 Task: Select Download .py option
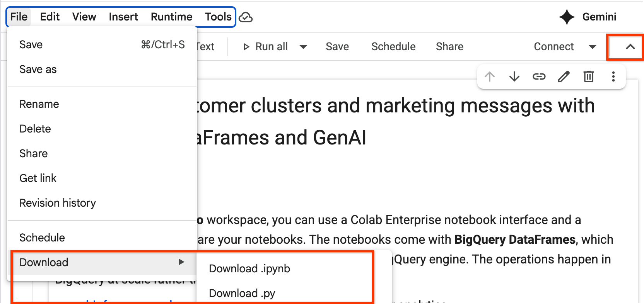(x=242, y=293)
